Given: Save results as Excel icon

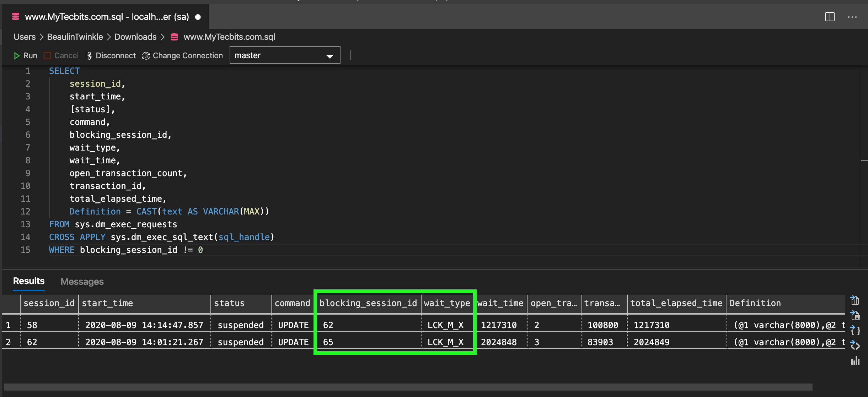Looking at the screenshot, I should [x=855, y=315].
